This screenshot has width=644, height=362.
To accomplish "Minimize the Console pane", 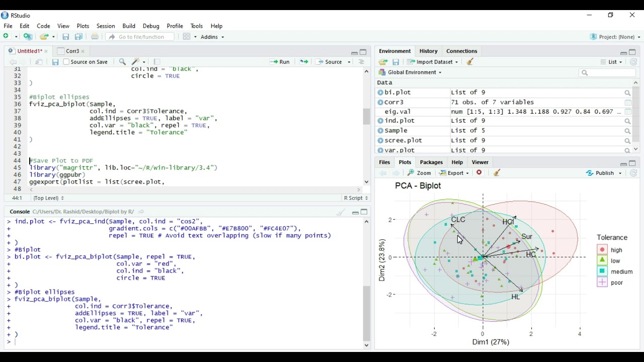I will pyautogui.click(x=355, y=212).
